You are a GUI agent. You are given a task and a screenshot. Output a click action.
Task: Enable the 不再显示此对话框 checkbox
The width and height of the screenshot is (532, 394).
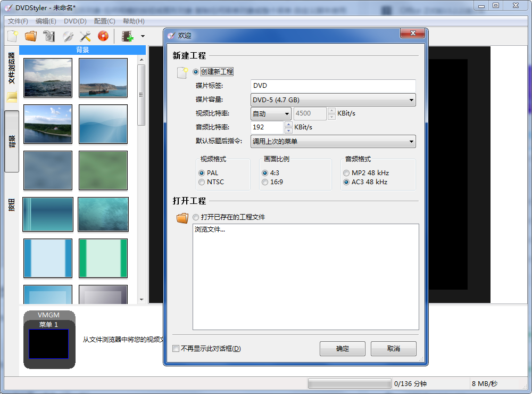click(176, 348)
